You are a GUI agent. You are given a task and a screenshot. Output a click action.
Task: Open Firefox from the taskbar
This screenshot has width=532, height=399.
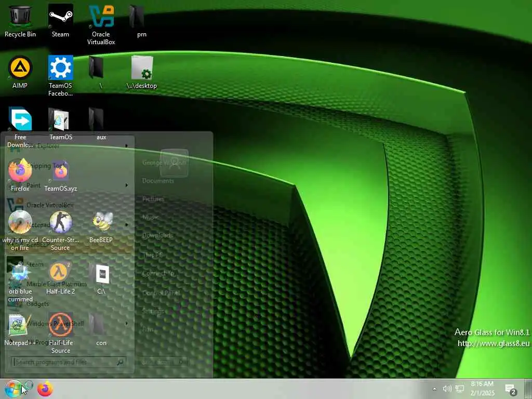click(45, 389)
